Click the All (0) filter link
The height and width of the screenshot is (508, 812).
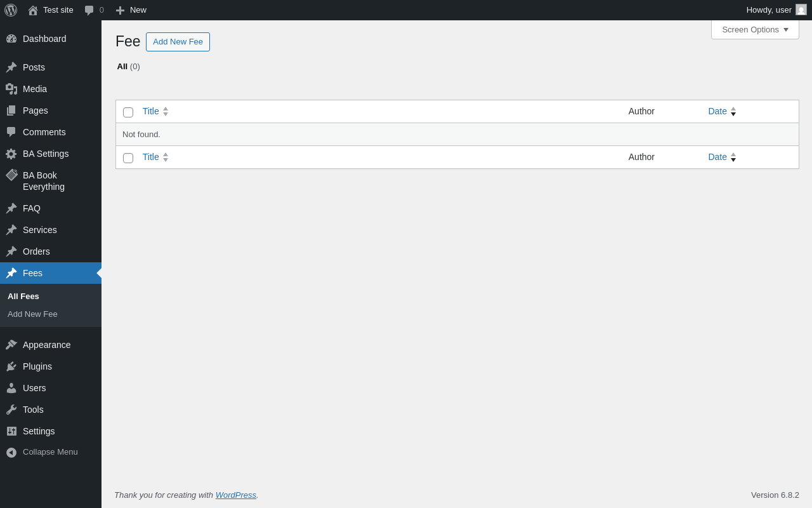coord(128,67)
